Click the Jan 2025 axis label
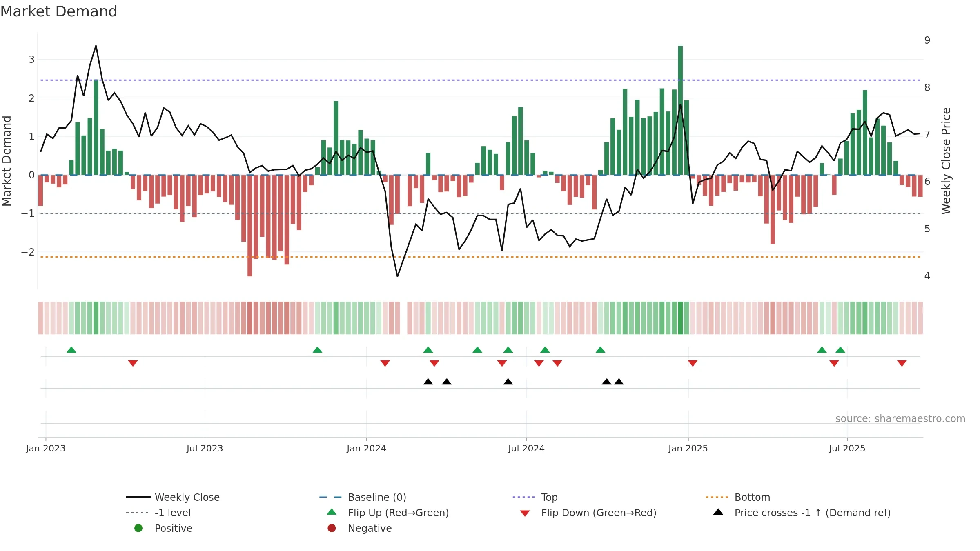Viewport: 980px width, 551px height. click(x=688, y=448)
